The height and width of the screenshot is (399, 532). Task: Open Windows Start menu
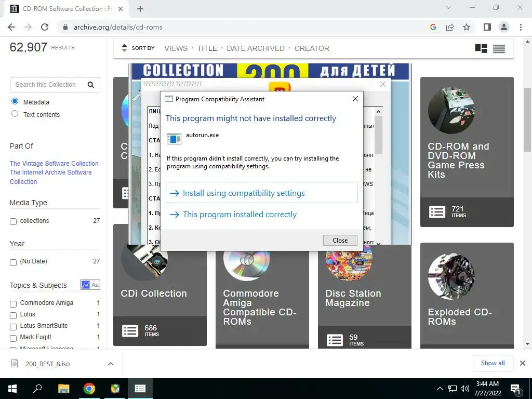click(12, 389)
